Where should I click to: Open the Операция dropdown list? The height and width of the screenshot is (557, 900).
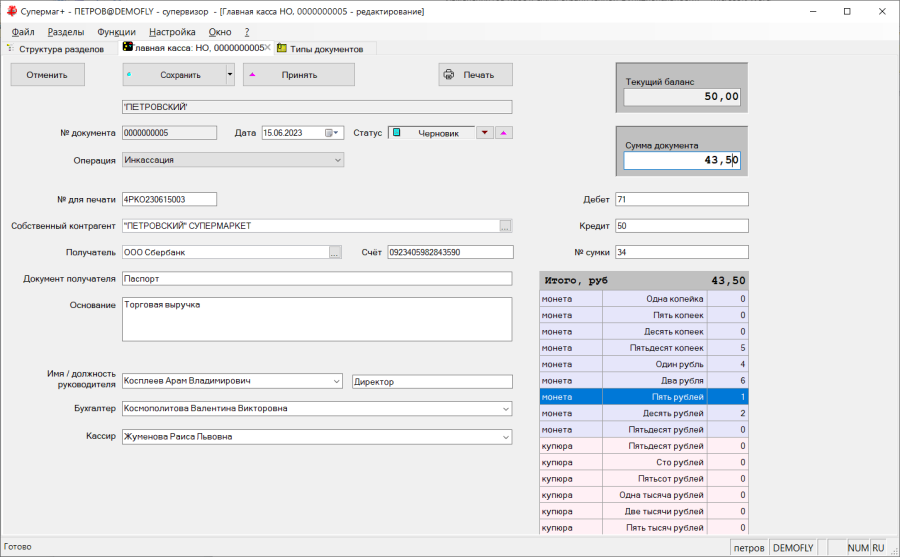(337, 159)
